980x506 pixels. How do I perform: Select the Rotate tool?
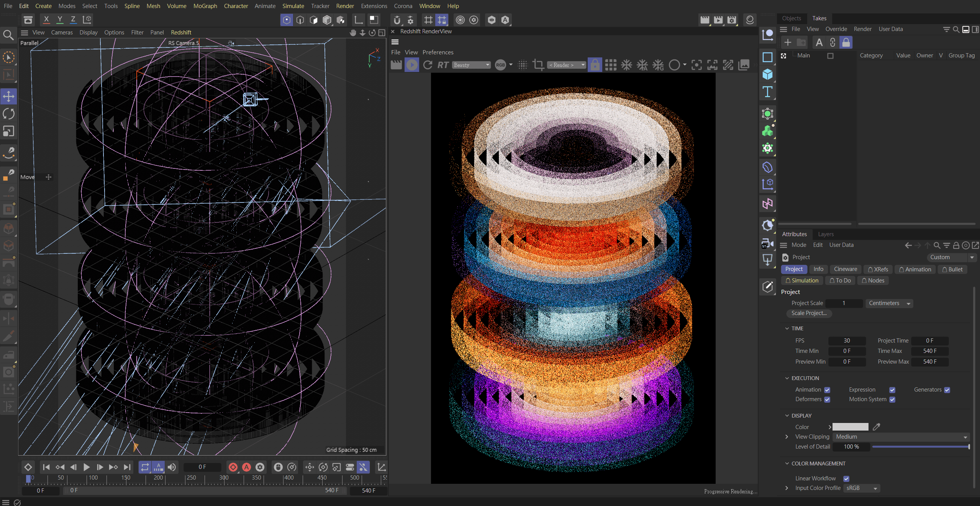coord(8,114)
